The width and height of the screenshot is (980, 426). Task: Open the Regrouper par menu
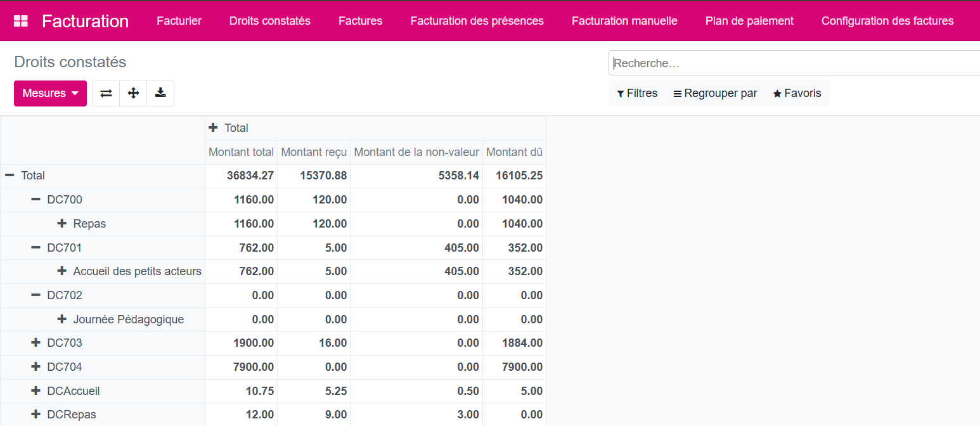[715, 93]
